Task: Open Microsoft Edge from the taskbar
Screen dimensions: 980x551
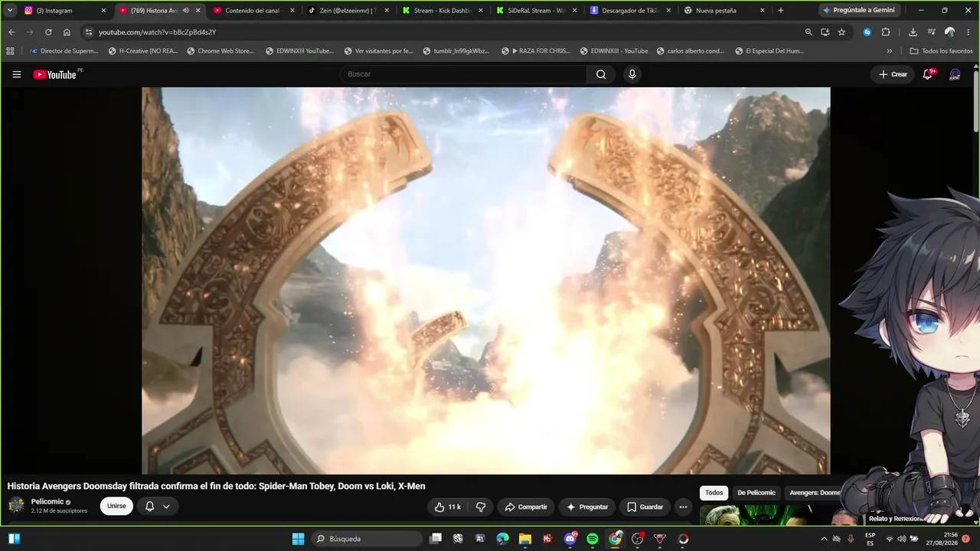Action: tap(502, 539)
